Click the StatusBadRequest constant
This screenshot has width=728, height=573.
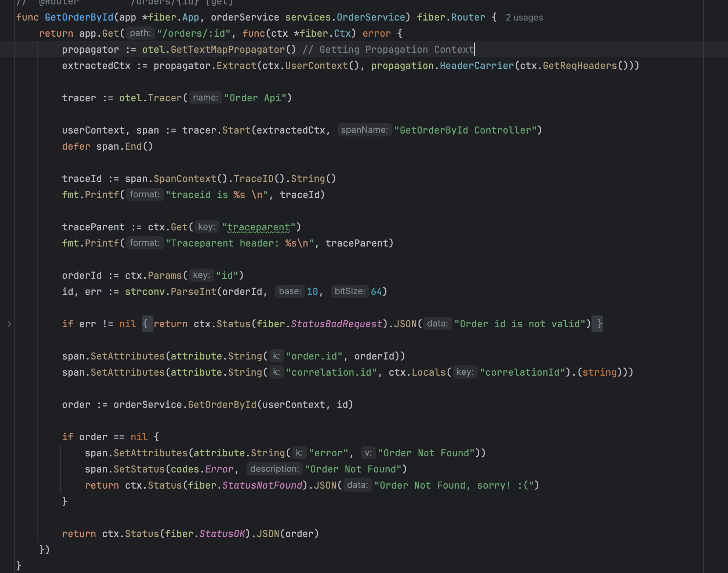pos(336,324)
